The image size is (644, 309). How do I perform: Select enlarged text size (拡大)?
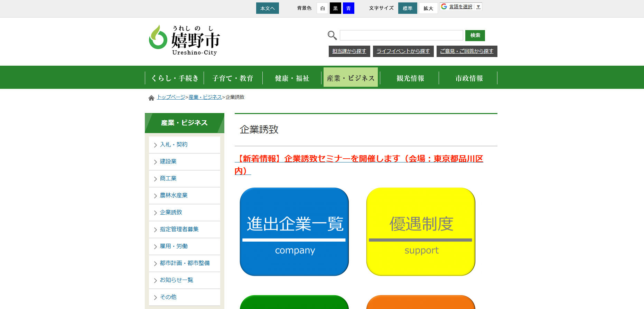[428, 8]
